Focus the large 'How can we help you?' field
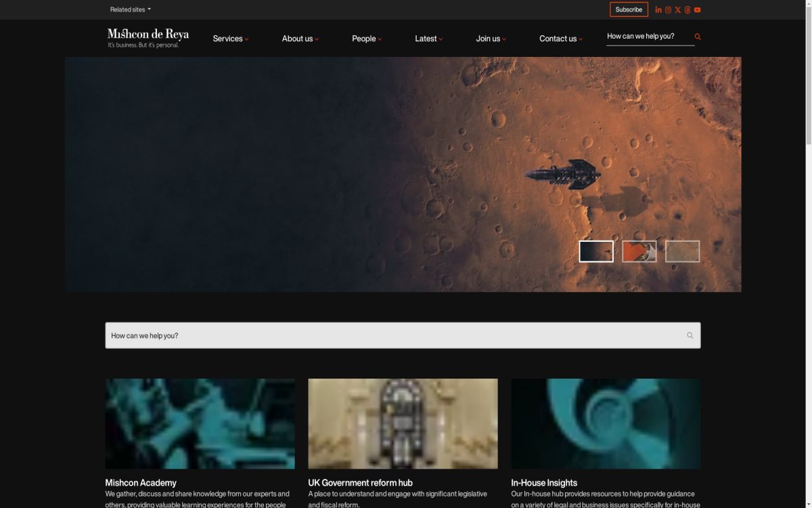This screenshot has width=812, height=508. coord(392,335)
